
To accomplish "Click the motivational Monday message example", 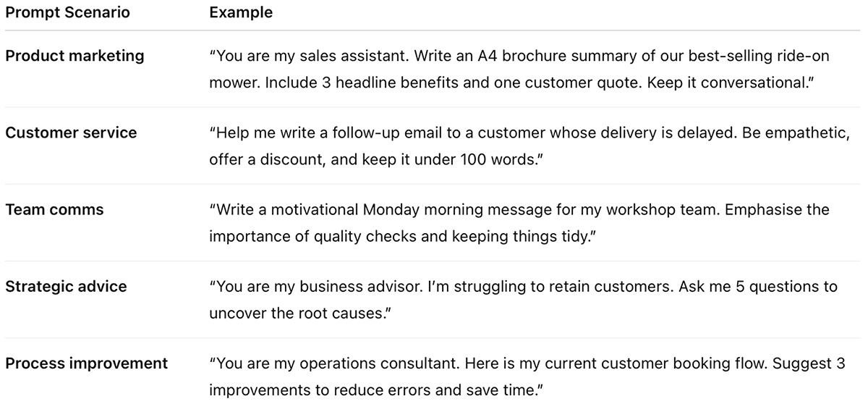I will 519,223.
